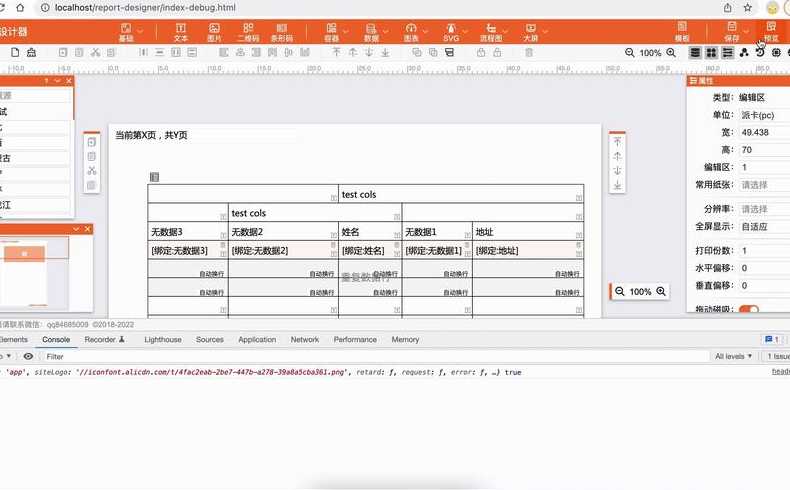Click the 大屏 big screen button
The width and height of the screenshot is (790, 490).
pos(531,32)
